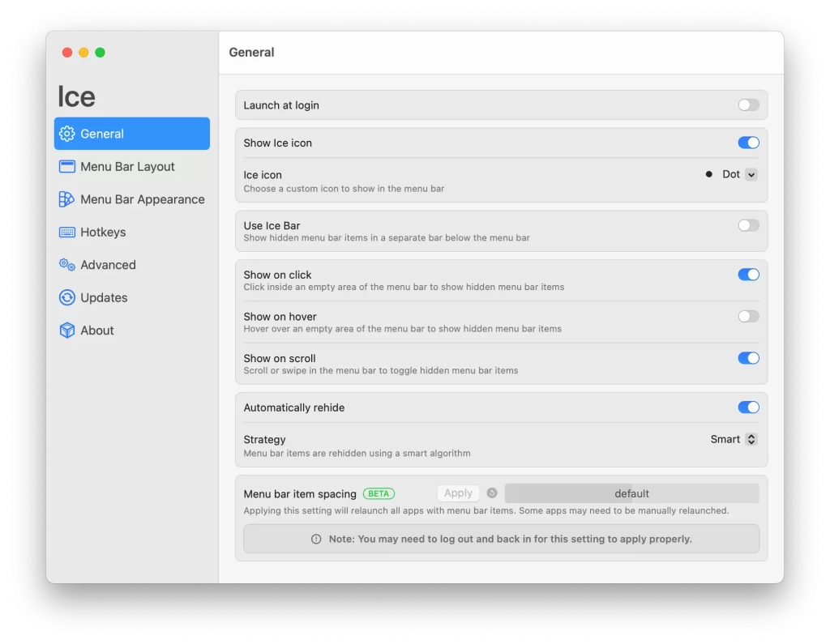Image resolution: width=830 pixels, height=644 pixels.
Task: Click the info icon in the note
Action: (x=316, y=540)
